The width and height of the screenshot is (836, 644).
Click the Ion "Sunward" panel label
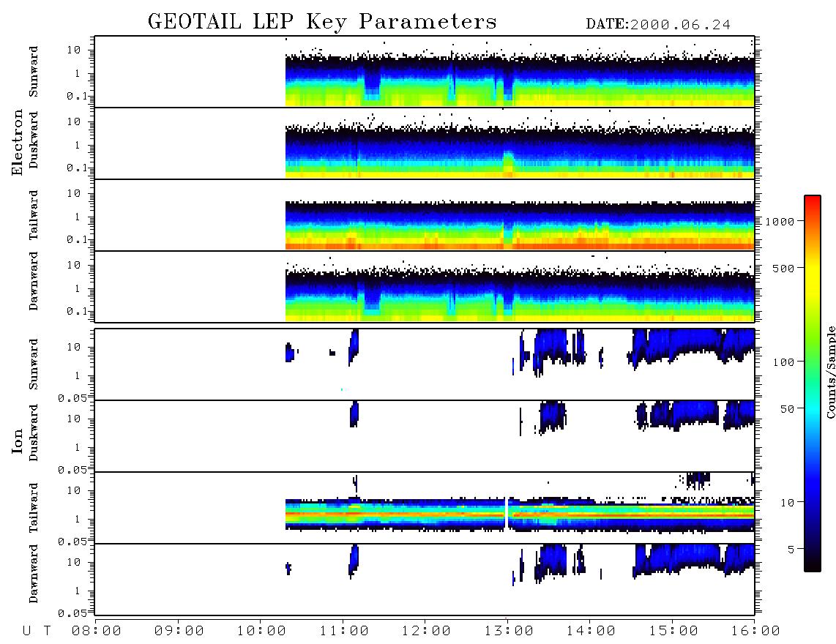coord(34,364)
